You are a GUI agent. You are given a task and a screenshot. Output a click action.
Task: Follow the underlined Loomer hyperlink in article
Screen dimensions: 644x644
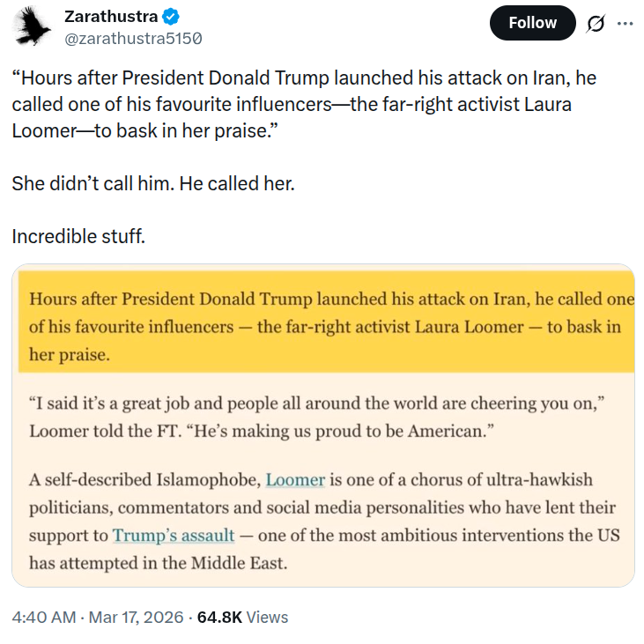(295, 480)
